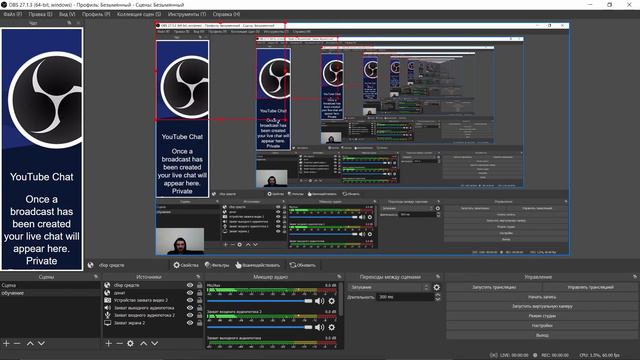Undock the Управление panel with its float icon

coord(635,276)
